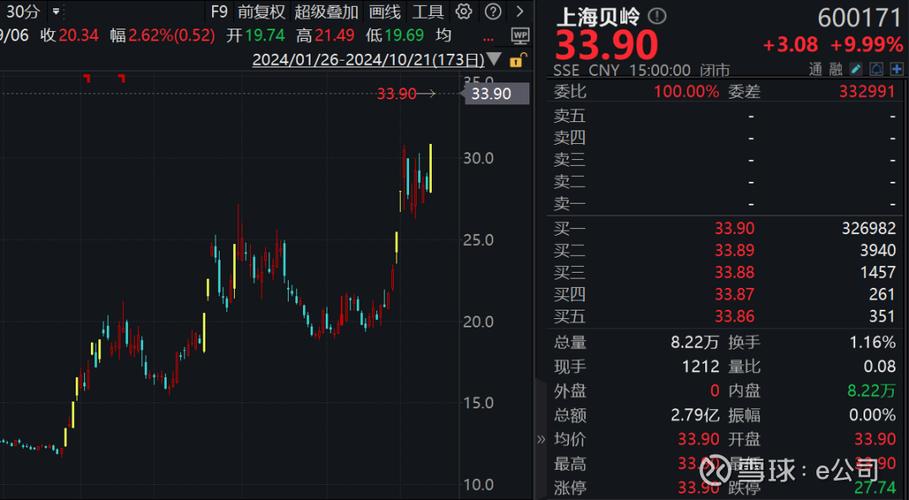Click the 幅 change value 2.62%(0.52)
The image size is (909, 500).
coord(172,36)
